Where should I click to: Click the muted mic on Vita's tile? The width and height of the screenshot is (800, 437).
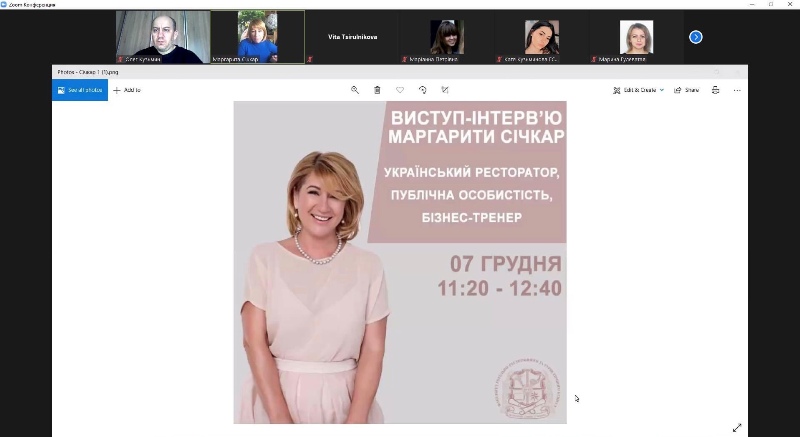point(310,60)
